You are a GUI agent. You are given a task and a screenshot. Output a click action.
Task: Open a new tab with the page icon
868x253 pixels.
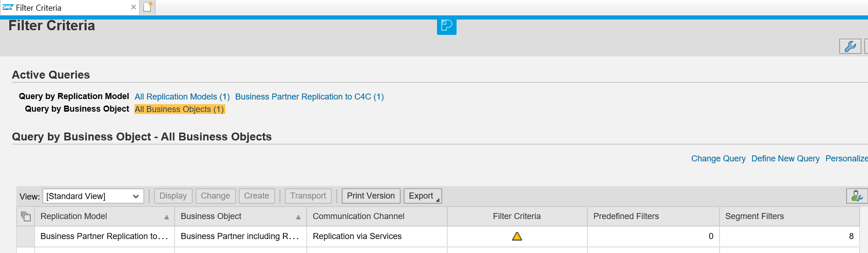(148, 7)
